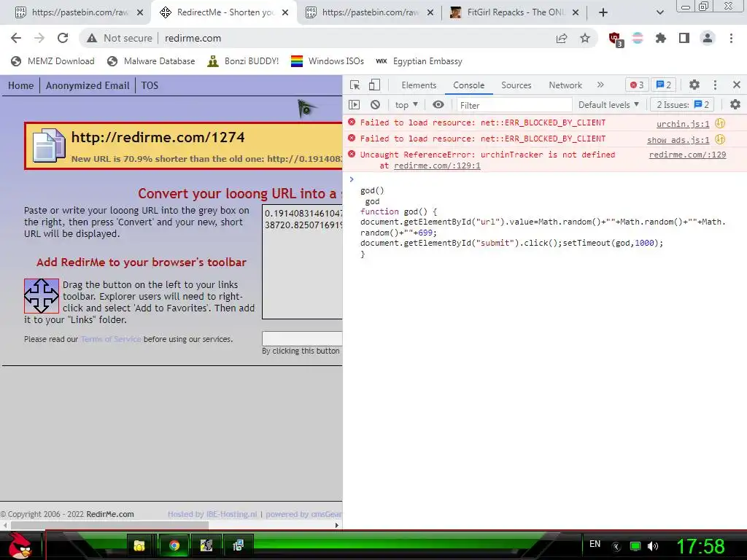Open the Chrome three-dot menu

click(731, 38)
